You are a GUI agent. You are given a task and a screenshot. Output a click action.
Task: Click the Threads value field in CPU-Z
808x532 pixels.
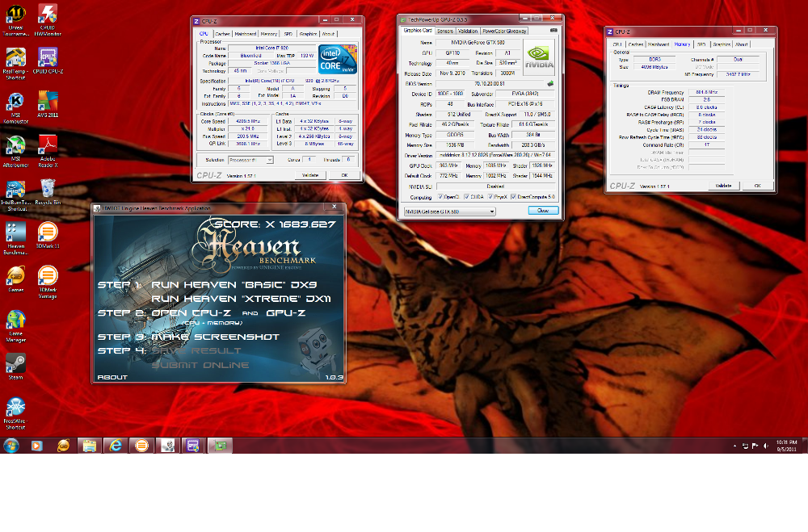point(349,160)
